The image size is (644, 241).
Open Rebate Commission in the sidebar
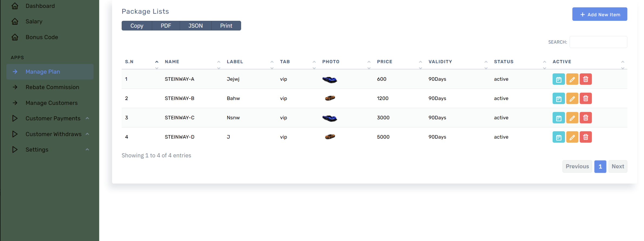[52, 87]
